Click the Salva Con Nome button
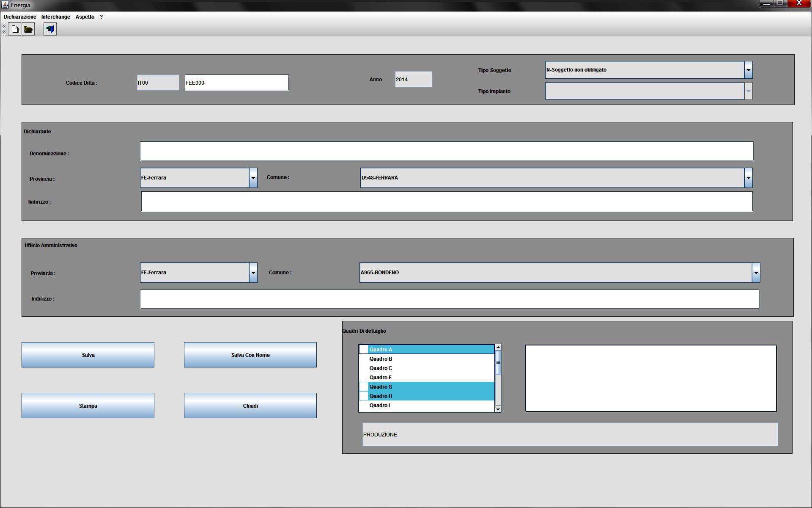Screen dimensions: 812x508 (250, 355)
